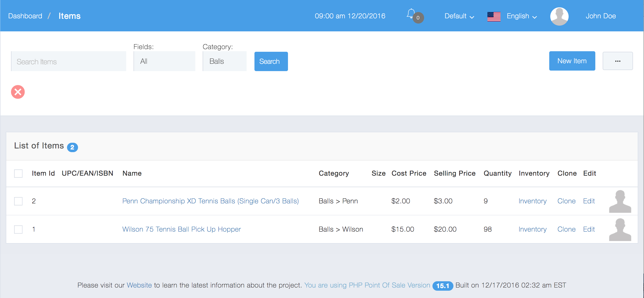Click the New Item button

pos(572,61)
